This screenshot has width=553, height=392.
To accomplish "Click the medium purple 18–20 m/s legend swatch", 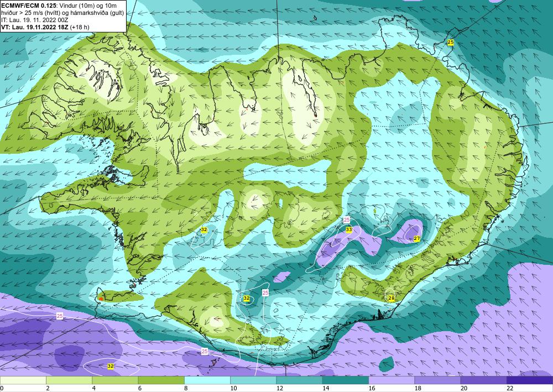I will (437, 380).
